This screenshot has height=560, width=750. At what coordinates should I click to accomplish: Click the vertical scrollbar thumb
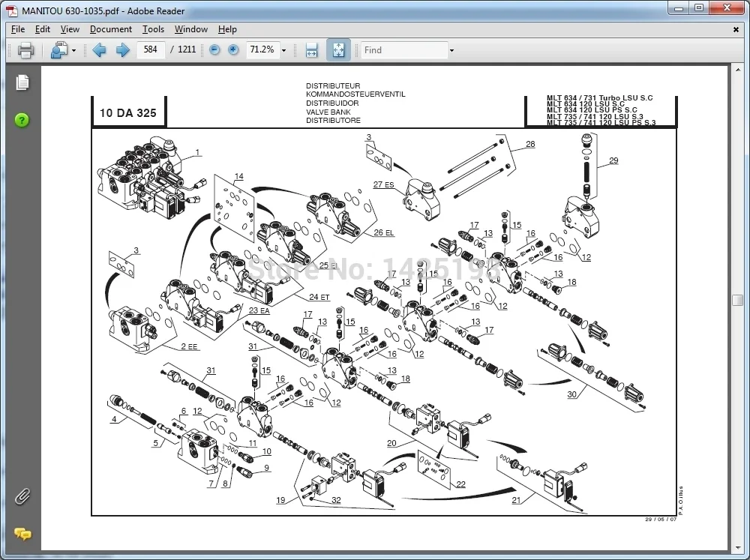pos(737,300)
